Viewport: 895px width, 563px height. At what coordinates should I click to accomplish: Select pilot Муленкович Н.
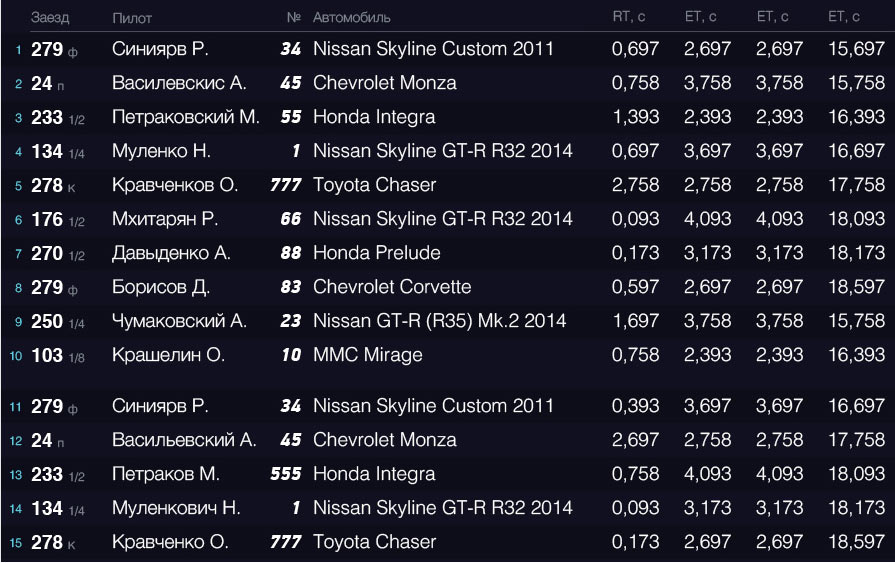click(176, 508)
